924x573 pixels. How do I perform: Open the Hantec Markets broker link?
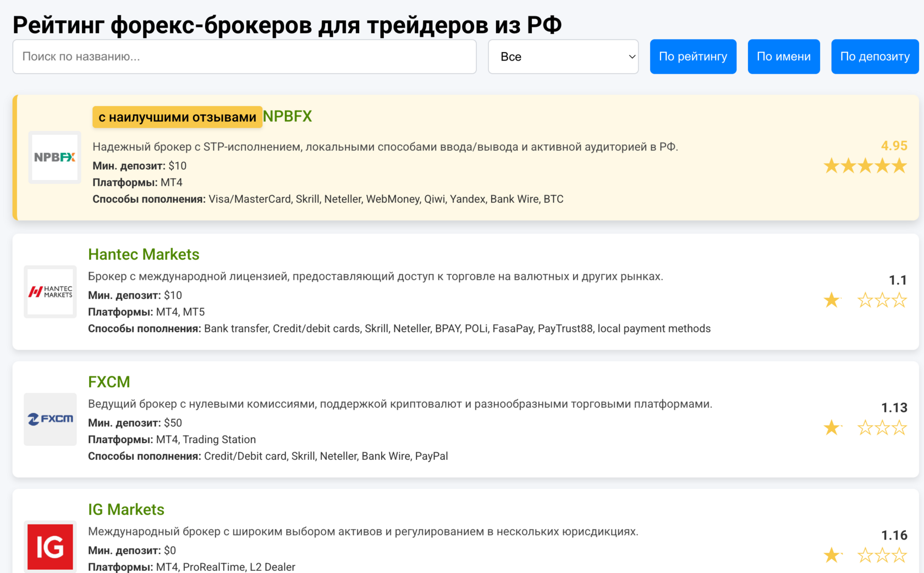click(x=144, y=255)
